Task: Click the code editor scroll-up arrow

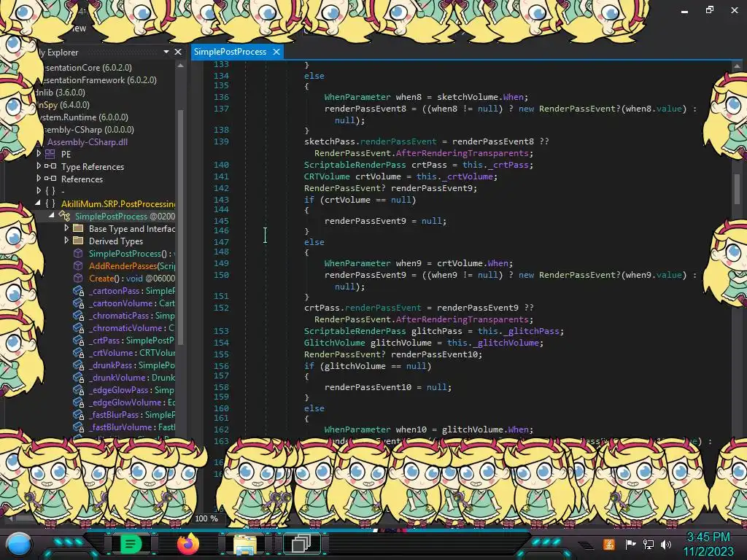Action: click(737, 66)
